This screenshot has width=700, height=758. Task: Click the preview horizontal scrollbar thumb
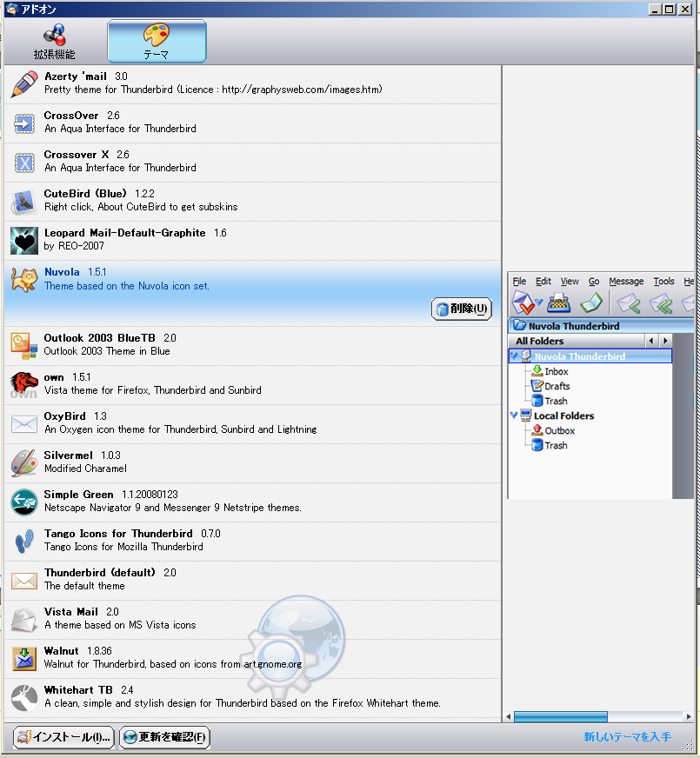(560, 716)
